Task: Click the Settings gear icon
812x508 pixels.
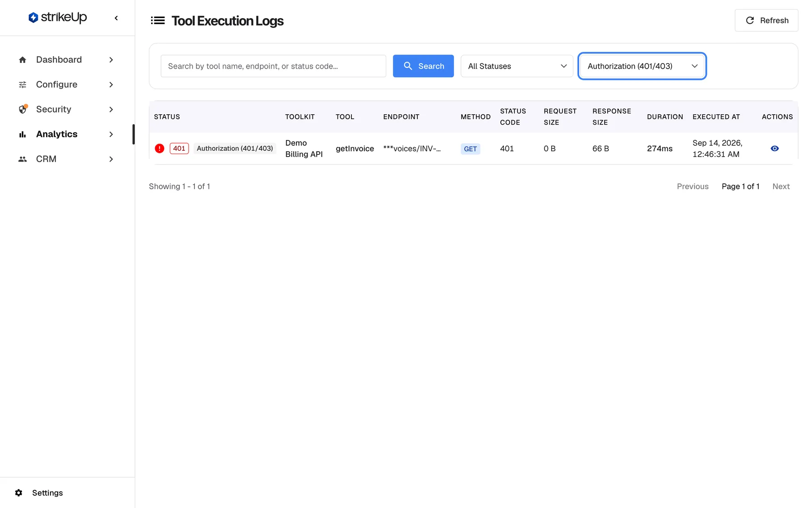Action: coord(18,493)
